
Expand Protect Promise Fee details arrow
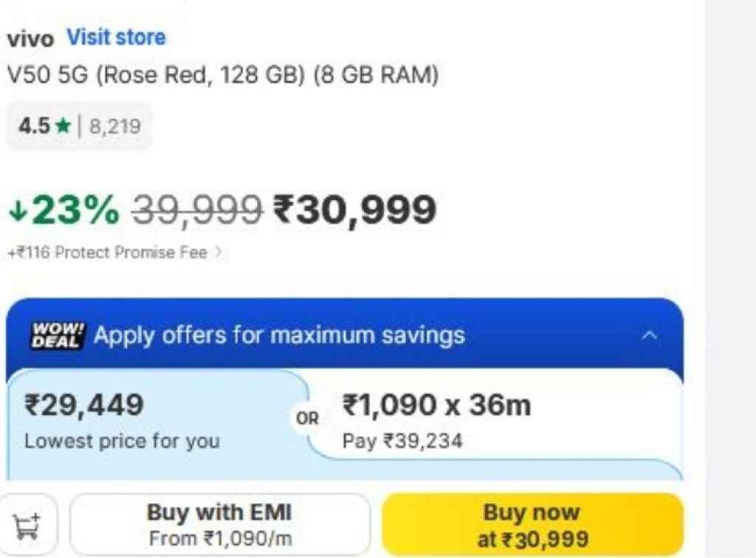coord(218,252)
